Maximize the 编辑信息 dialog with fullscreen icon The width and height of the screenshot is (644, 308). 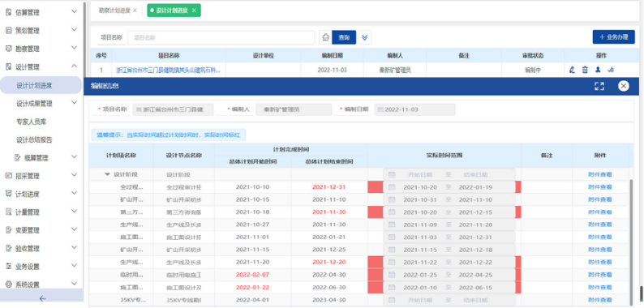(599, 86)
